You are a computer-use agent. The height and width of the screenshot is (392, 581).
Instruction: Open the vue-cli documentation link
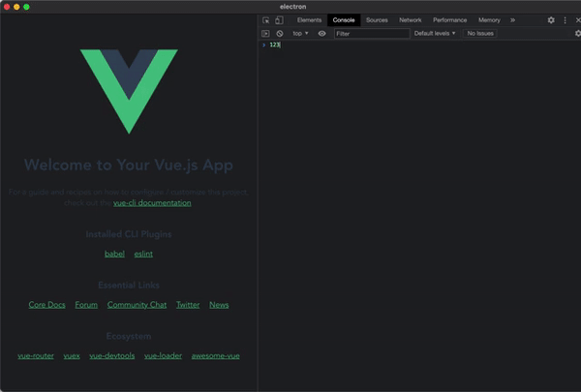point(152,203)
